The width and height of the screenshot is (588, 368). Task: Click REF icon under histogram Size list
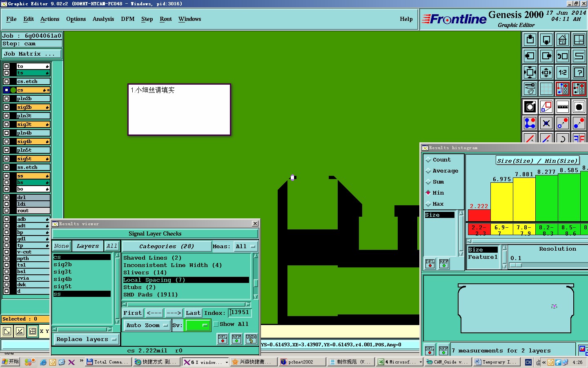tap(444, 264)
